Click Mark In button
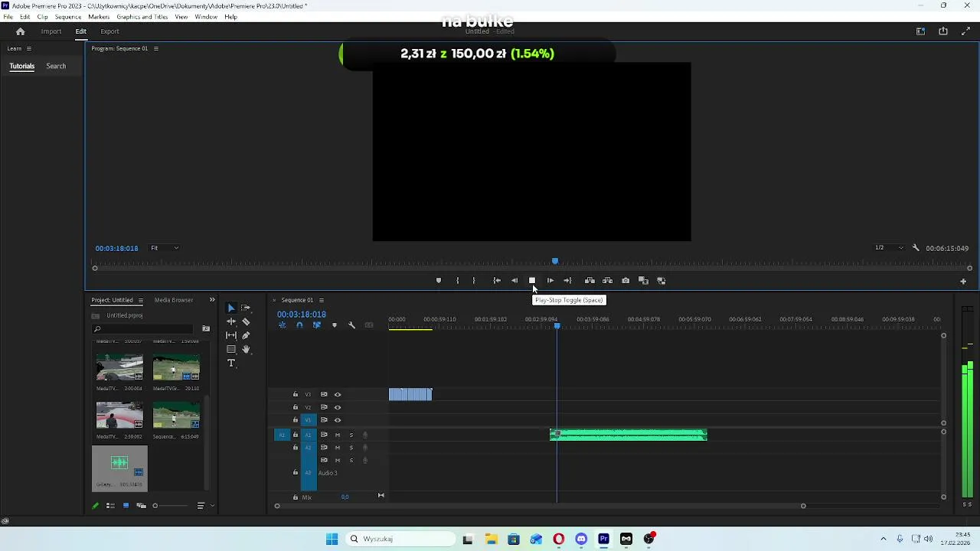980x551 pixels. 457,281
